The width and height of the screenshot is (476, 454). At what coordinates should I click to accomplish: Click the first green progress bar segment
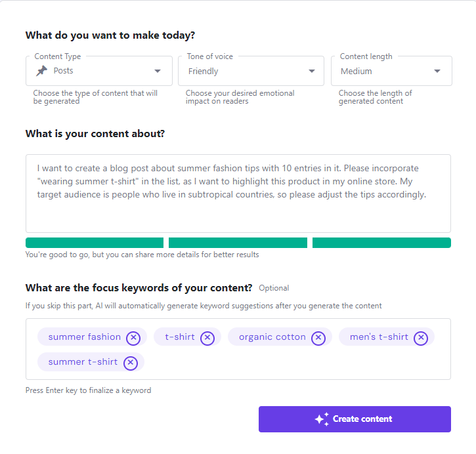[x=95, y=243]
